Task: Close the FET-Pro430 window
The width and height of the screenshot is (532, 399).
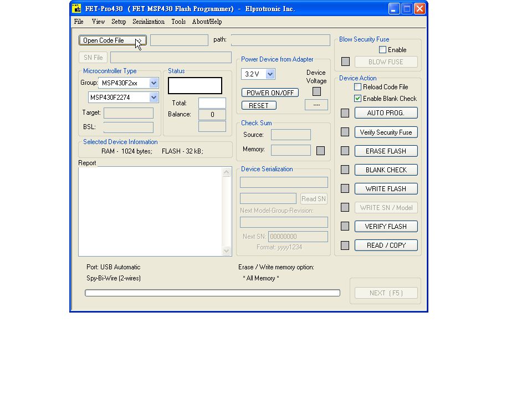Action: [420, 8]
